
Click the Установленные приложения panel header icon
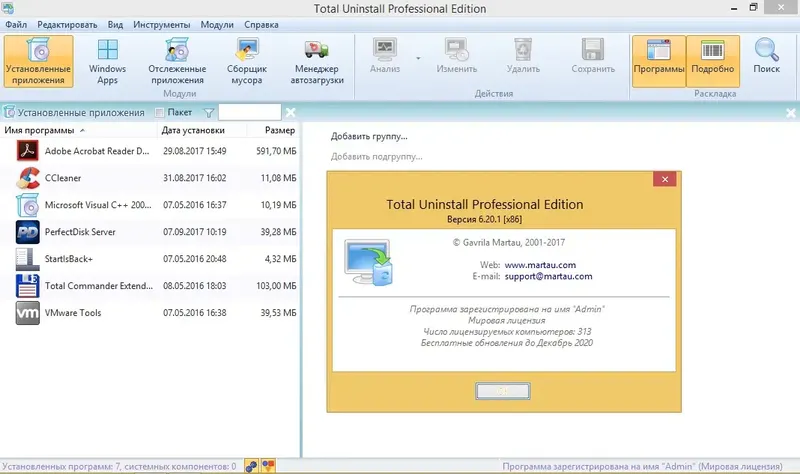tap(9, 112)
